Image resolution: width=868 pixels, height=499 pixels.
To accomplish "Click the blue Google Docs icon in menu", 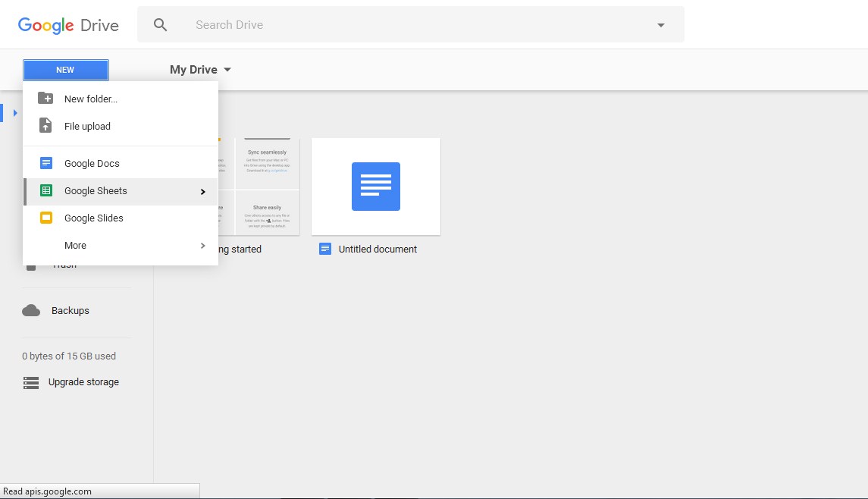I will pyautogui.click(x=46, y=163).
